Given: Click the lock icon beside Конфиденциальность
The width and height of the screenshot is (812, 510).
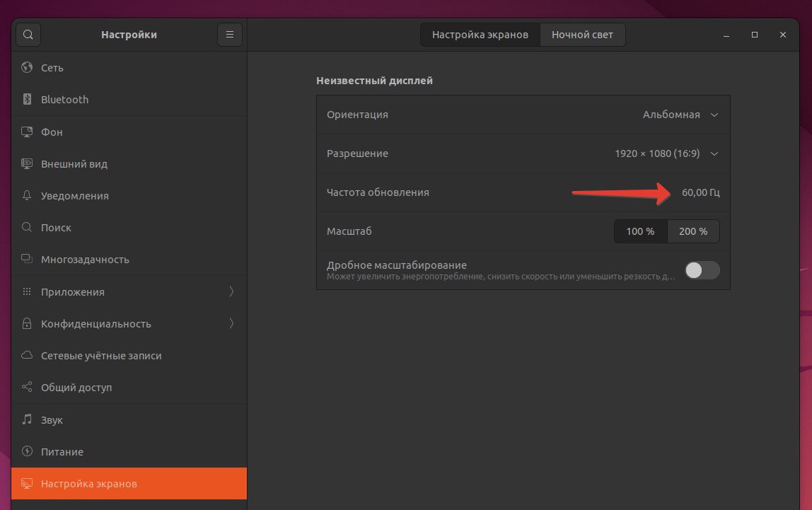Looking at the screenshot, I should pyautogui.click(x=27, y=323).
